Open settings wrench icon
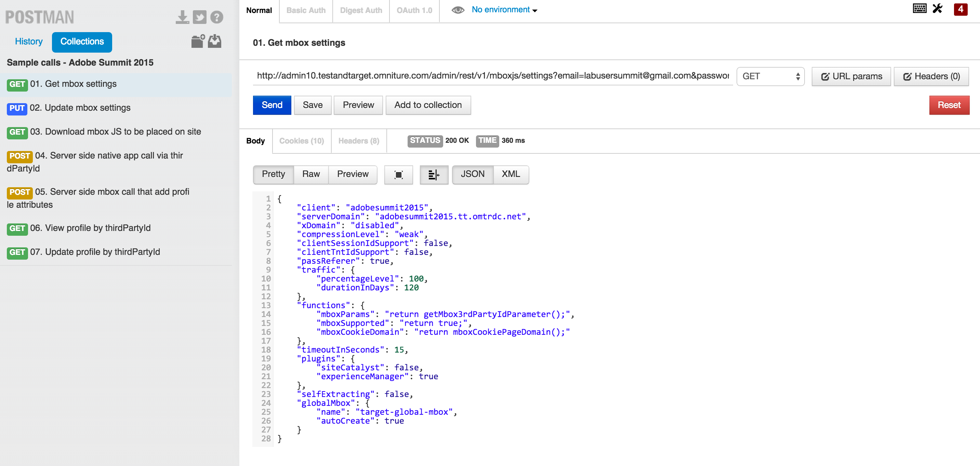 [x=937, y=9]
